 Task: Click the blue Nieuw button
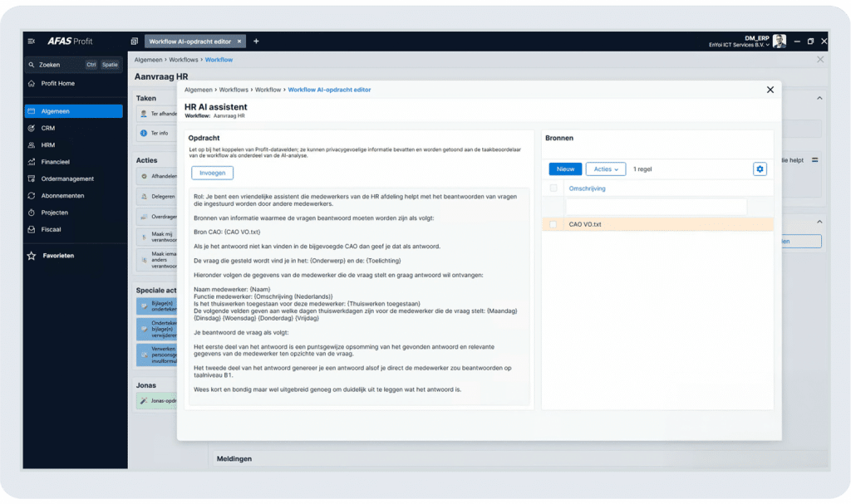point(565,169)
